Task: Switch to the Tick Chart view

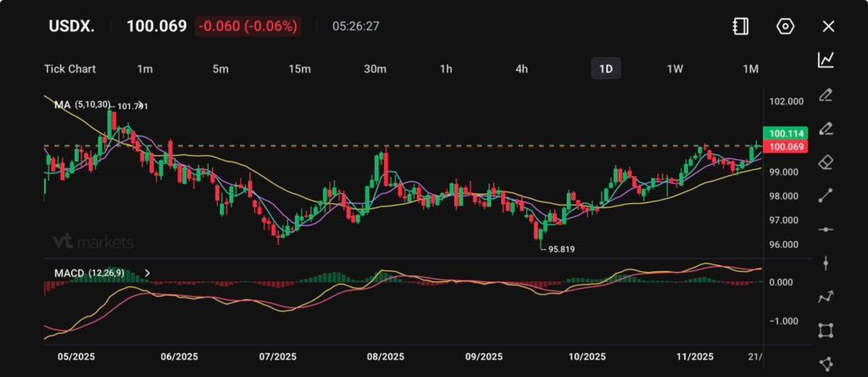Action: (x=70, y=69)
